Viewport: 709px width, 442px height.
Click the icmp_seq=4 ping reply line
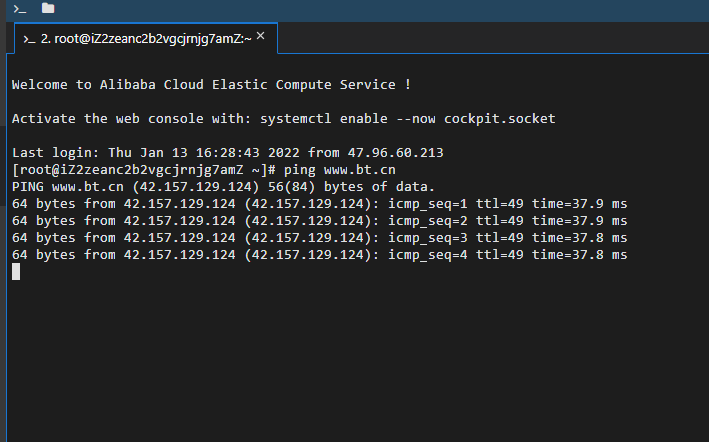(319, 255)
